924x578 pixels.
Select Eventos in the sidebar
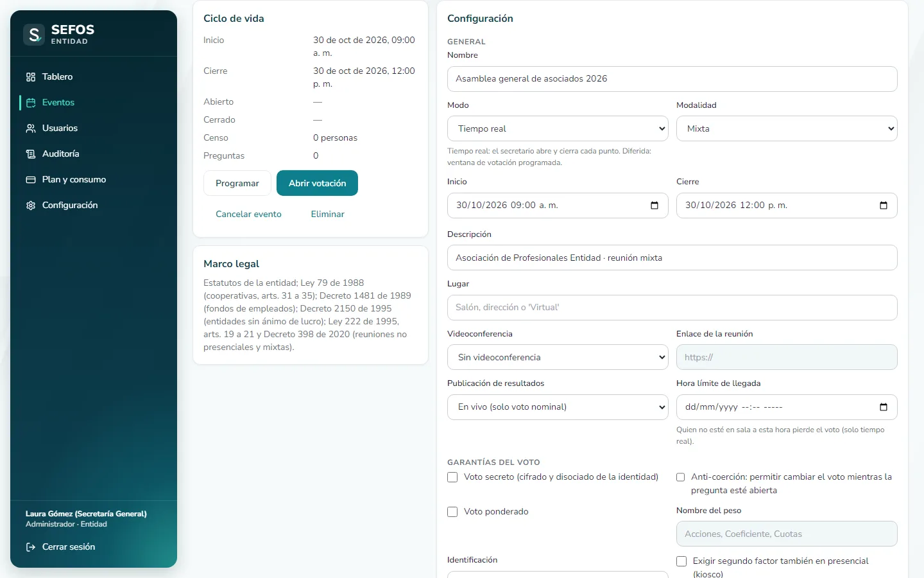[x=94, y=103]
